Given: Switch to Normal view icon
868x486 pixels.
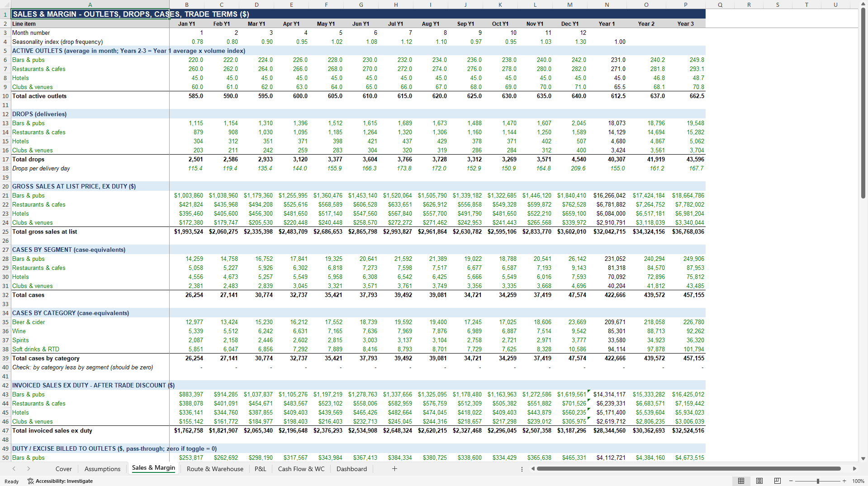Looking at the screenshot, I should (741, 481).
